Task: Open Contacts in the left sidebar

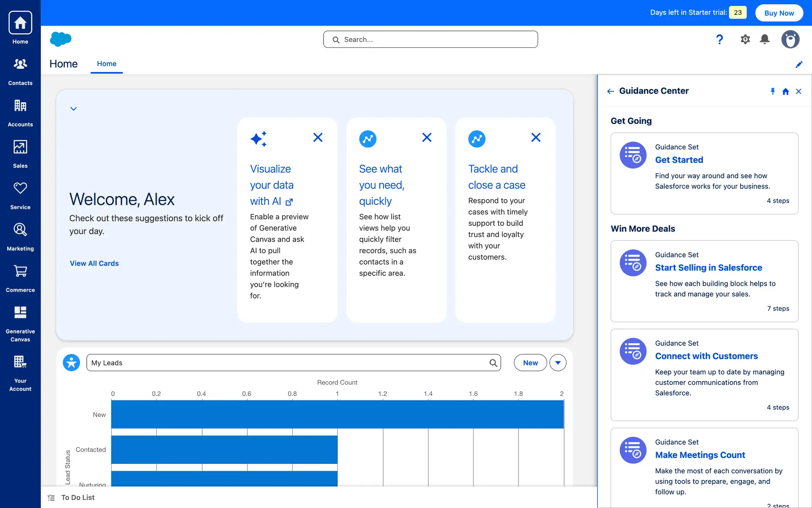Action: coord(20,71)
